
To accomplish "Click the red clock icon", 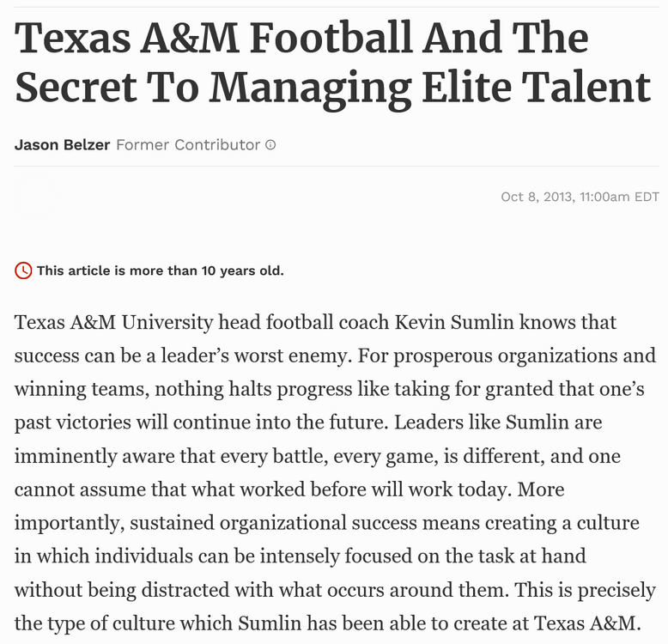I will point(23,270).
